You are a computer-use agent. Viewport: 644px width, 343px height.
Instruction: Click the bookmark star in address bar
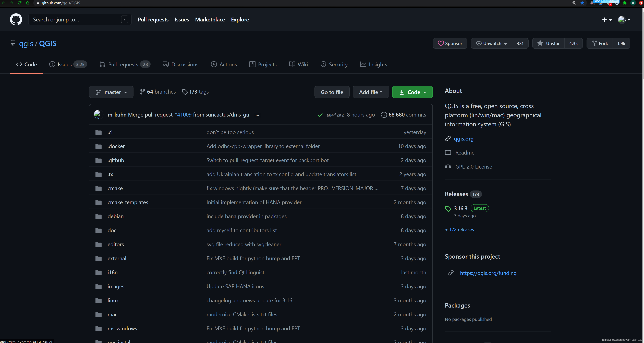[582, 3]
